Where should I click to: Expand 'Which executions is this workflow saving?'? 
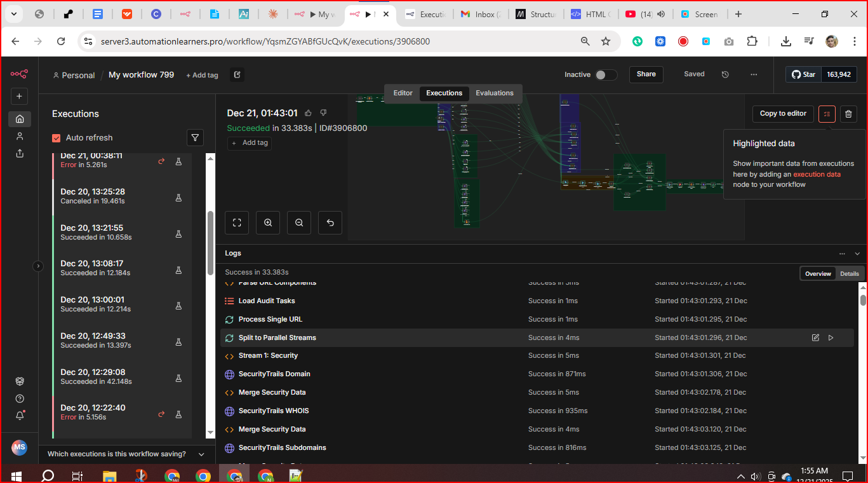point(126,454)
